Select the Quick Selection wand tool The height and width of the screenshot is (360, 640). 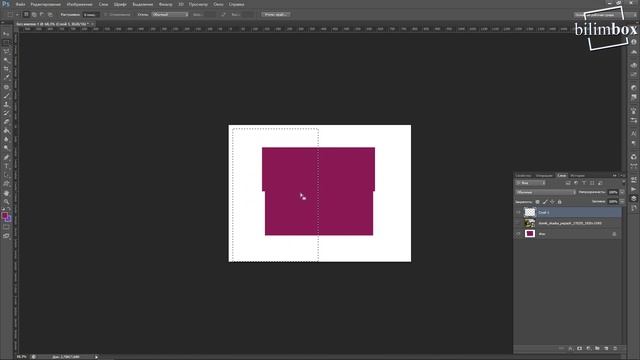(x=6, y=60)
